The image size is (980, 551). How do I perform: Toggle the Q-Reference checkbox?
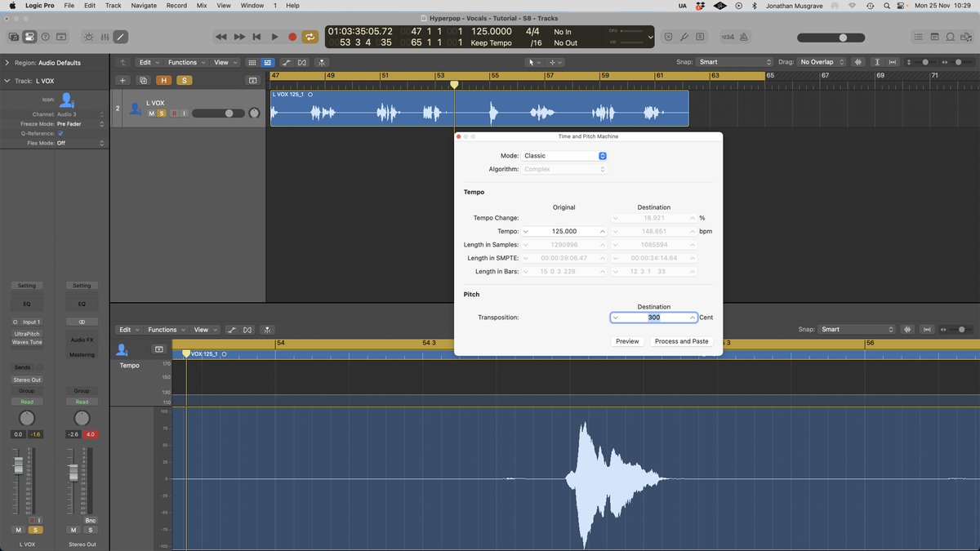(60, 133)
